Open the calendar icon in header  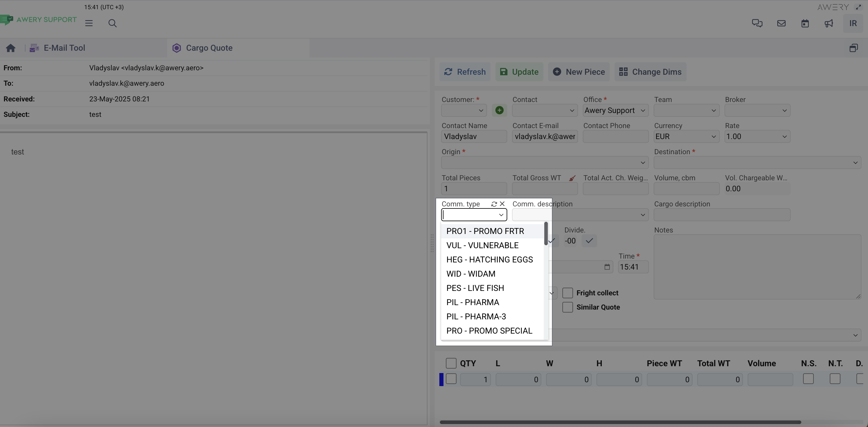click(x=805, y=23)
